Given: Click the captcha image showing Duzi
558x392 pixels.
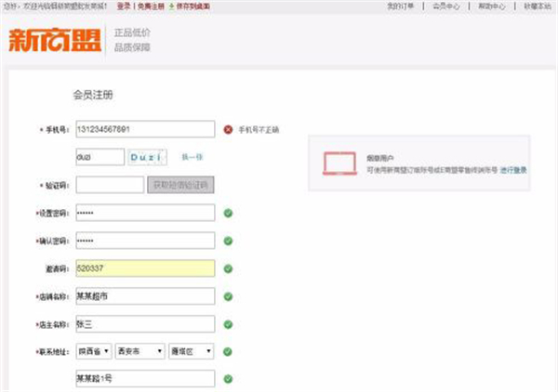Looking at the screenshot, I should 152,158.
